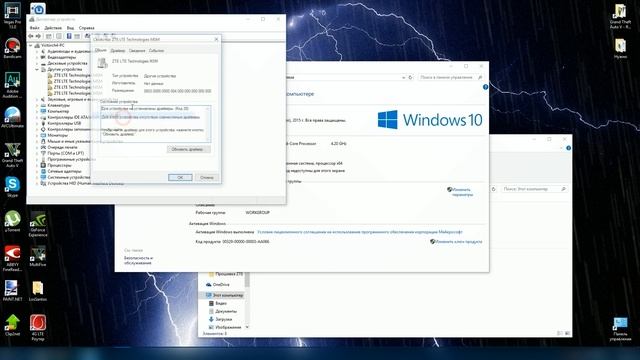Open PAINT.NET desktop shortcut
Viewport: 640px width, 360px height.
click(x=12, y=291)
